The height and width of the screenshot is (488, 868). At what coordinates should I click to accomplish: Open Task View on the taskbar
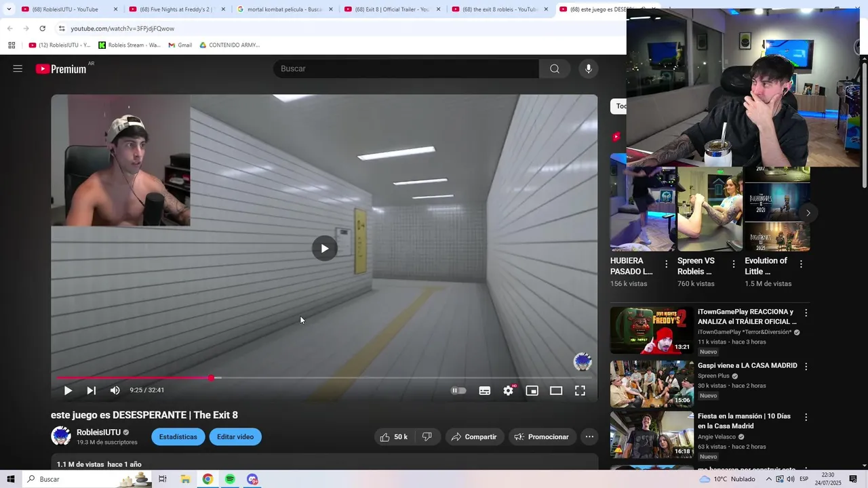tap(163, 479)
